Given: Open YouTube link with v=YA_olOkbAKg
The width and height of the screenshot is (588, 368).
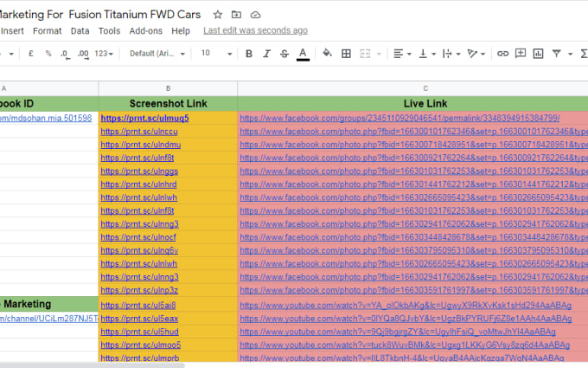Looking at the screenshot, I should coord(406,306).
